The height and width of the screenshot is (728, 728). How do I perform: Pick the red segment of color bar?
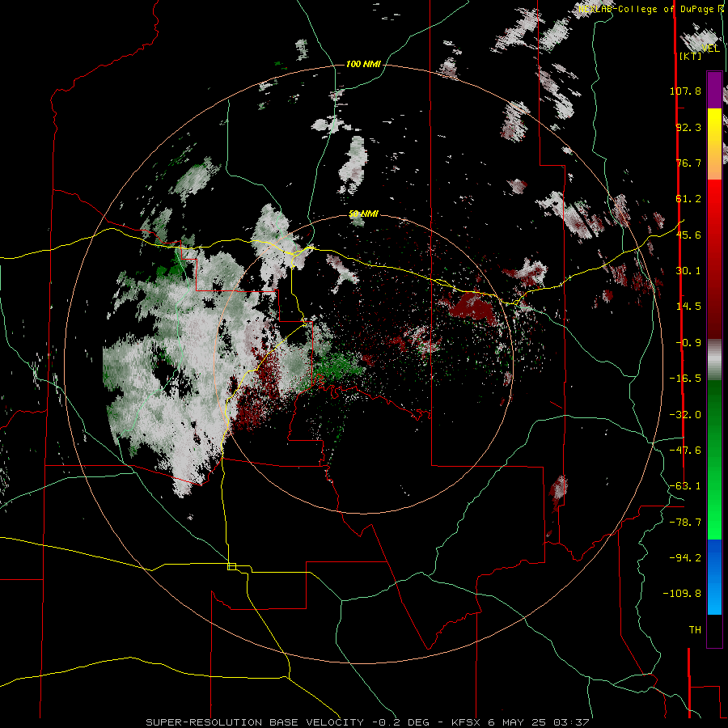[x=714, y=260]
